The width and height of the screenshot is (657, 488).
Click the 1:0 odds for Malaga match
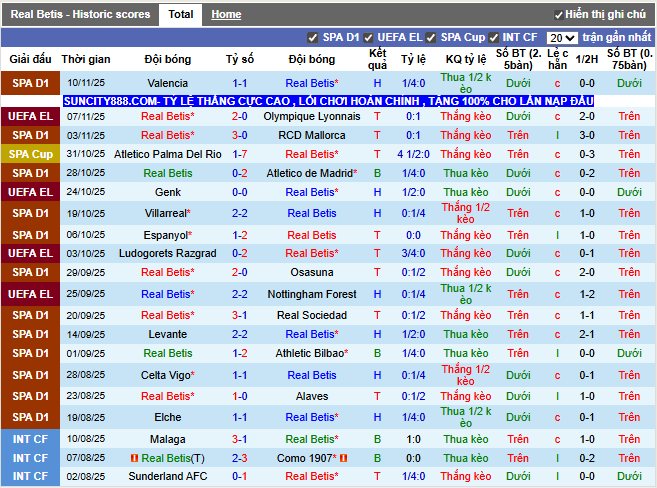click(x=414, y=439)
